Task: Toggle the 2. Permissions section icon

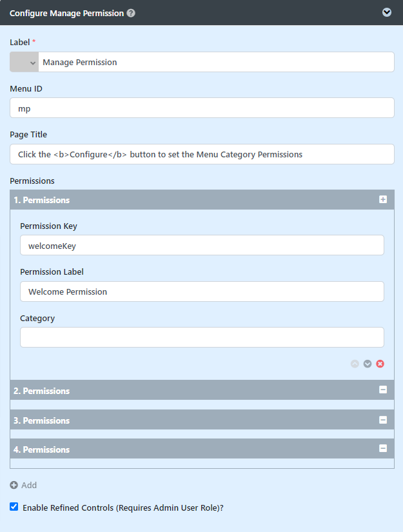Action: coord(383,390)
